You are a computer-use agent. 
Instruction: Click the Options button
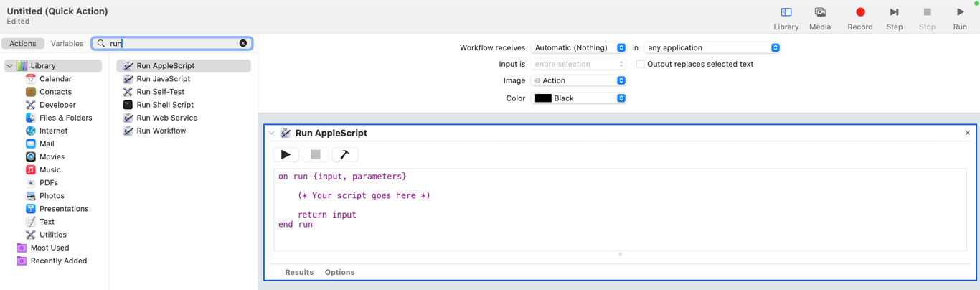point(339,273)
